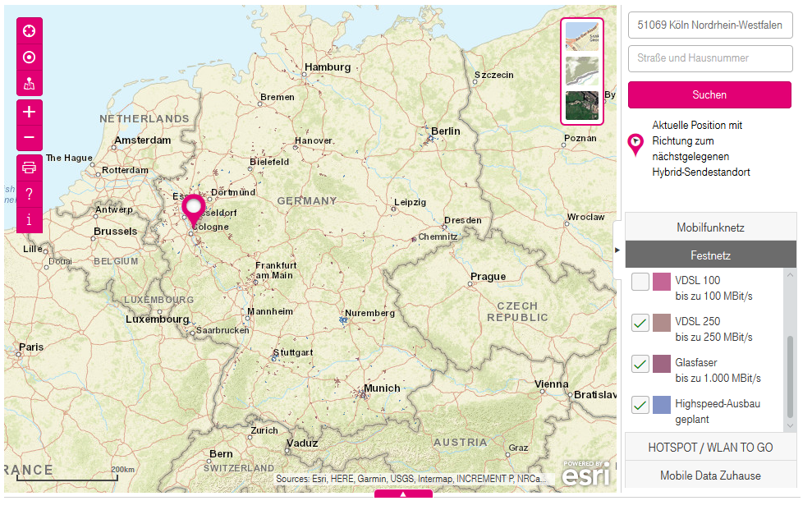The image size is (812, 510).
Task: Click the hybrid transmitter position pin legend icon
Action: (x=635, y=145)
